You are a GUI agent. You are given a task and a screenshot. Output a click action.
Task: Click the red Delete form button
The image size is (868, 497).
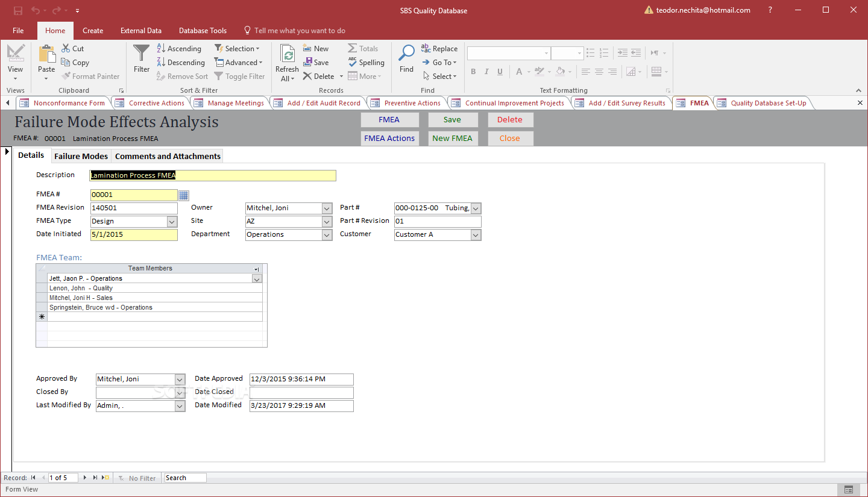click(510, 120)
